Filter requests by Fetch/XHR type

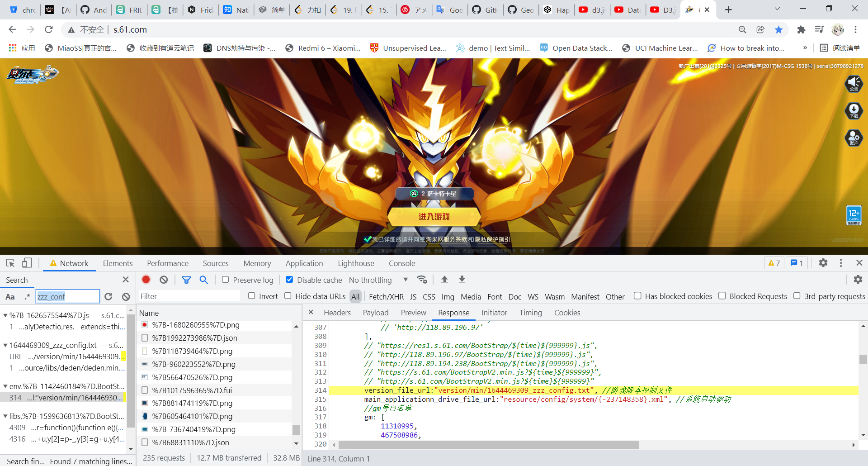click(x=386, y=297)
